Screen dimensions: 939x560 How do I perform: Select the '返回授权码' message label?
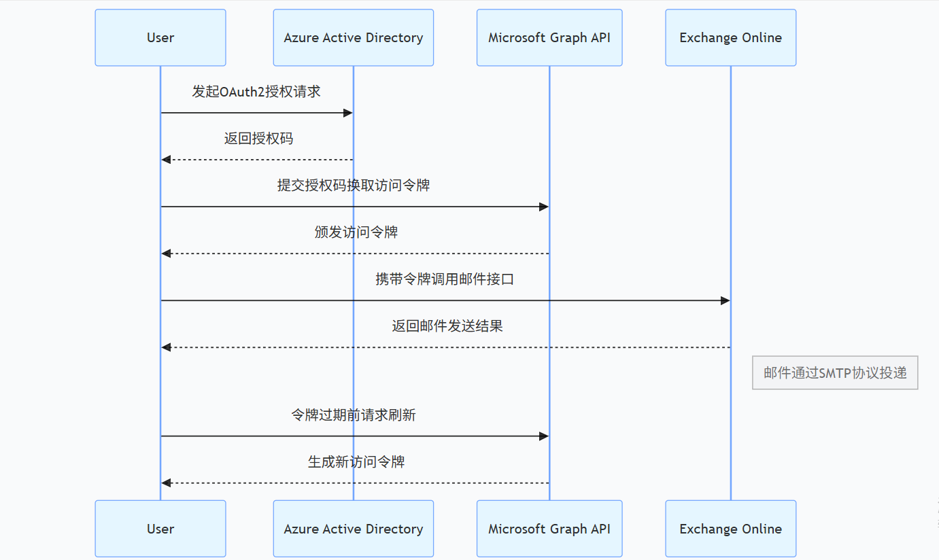pyautogui.click(x=259, y=139)
